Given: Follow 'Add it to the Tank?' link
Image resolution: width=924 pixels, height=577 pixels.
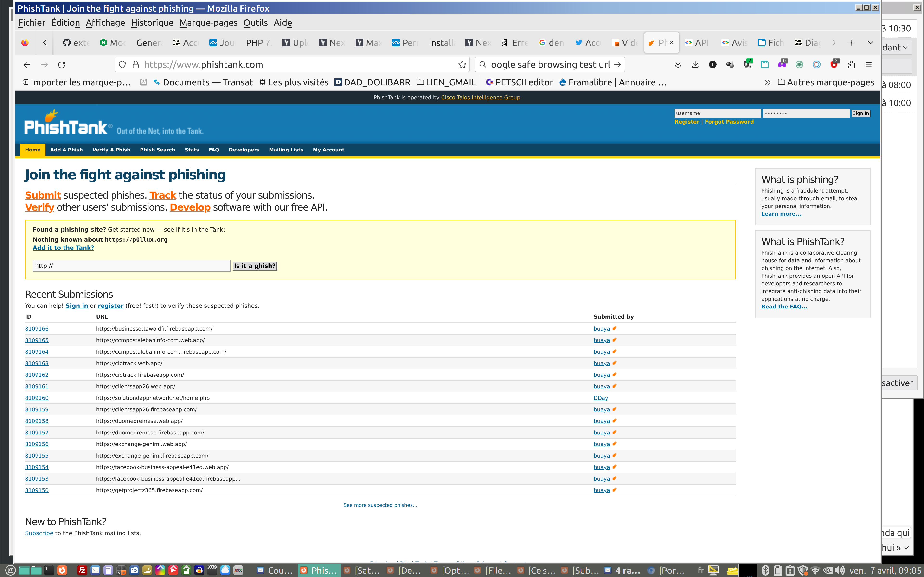Looking at the screenshot, I should coord(63,248).
